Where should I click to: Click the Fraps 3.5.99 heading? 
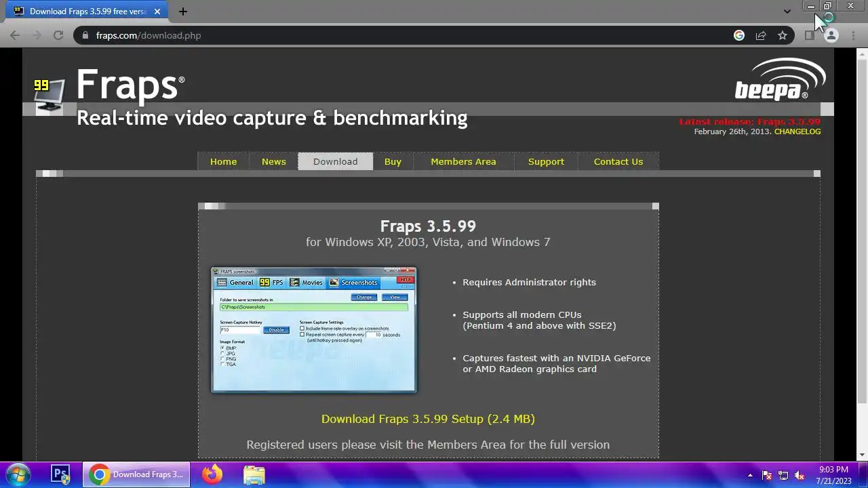click(x=428, y=226)
